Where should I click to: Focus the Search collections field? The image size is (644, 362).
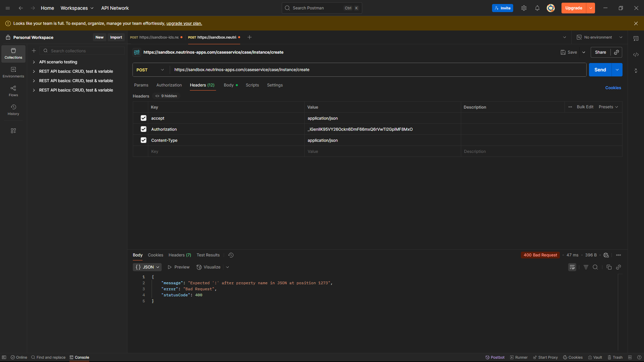pyautogui.click(x=82, y=51)
